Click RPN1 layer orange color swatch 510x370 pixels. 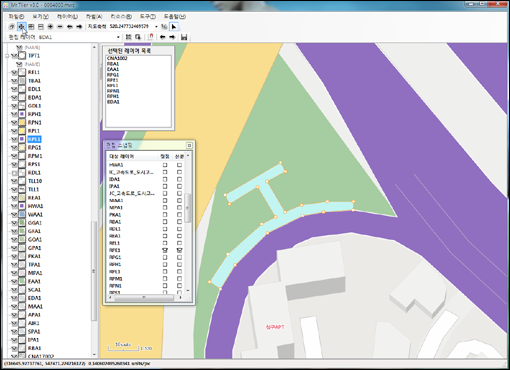(x=22, y=122)
